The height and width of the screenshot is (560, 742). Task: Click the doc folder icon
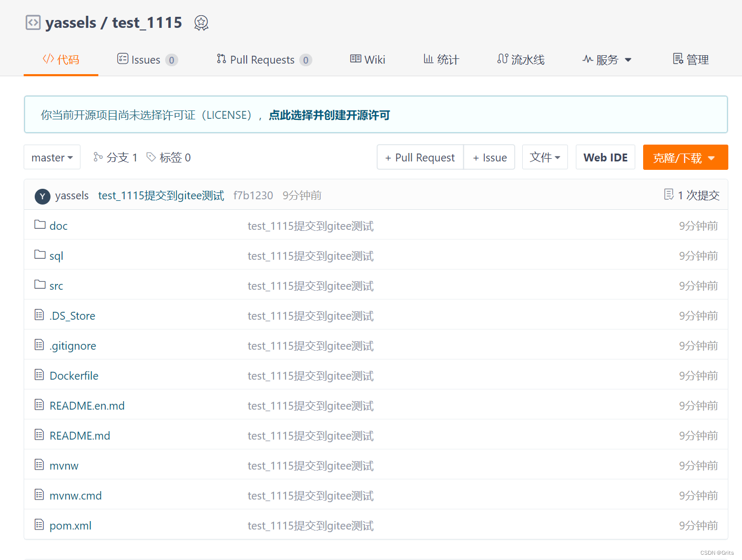[40, 225]
